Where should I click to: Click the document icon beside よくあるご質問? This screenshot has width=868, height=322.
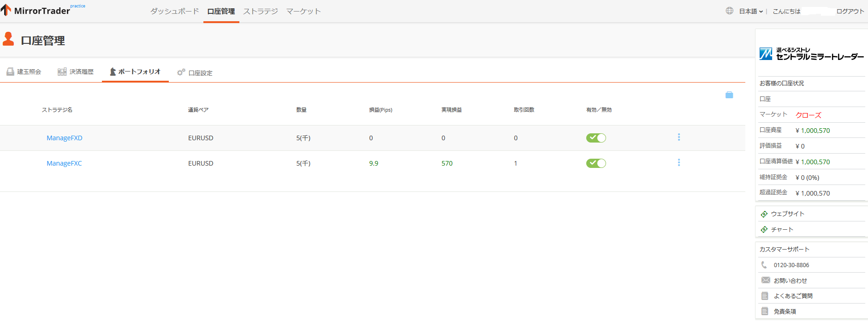pyautogui.click(x=765, y=296)
